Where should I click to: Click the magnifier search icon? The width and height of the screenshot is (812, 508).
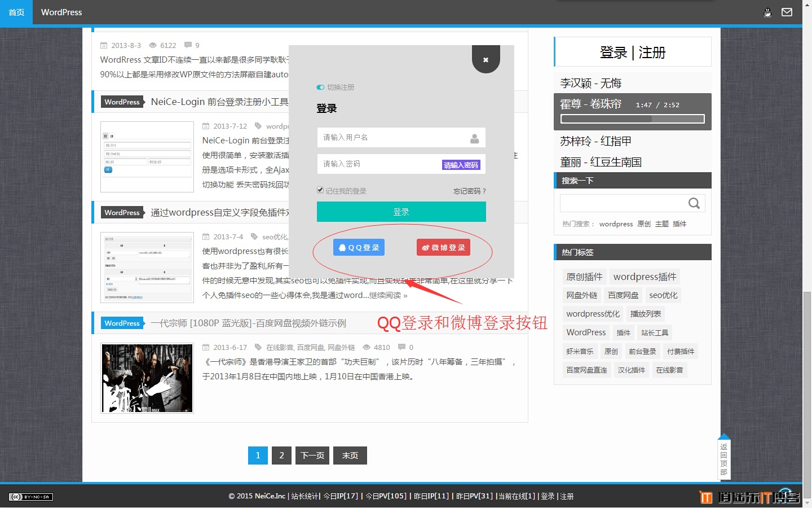tap(694, 203)
